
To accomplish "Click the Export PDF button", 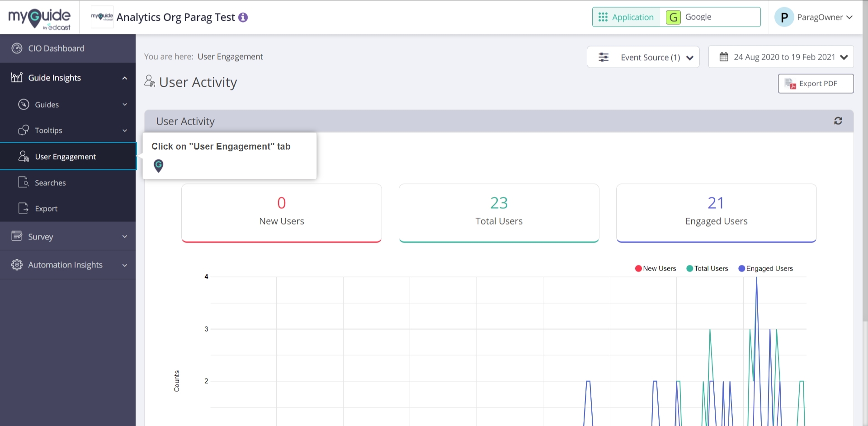I will (x=816, y=84).
